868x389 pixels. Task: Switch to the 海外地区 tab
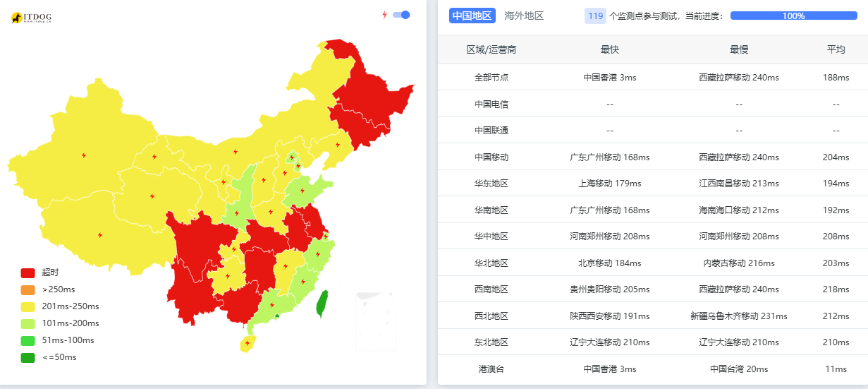click(524, 16)
